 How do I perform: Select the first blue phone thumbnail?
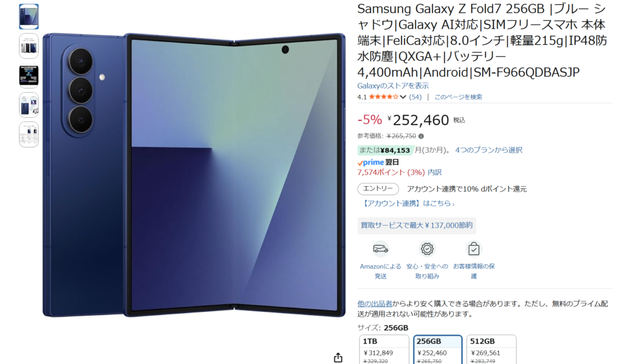tap(29, 16)
